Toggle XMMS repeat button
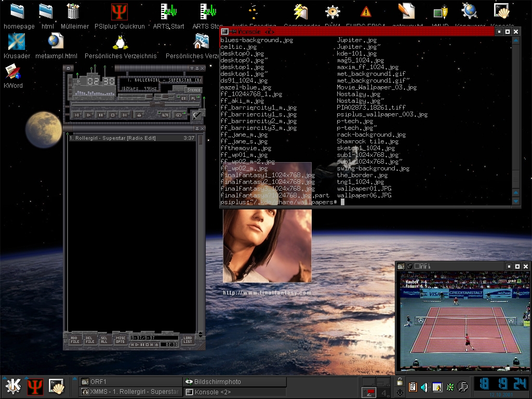This screenshot has width=532, height=399. 179,115
